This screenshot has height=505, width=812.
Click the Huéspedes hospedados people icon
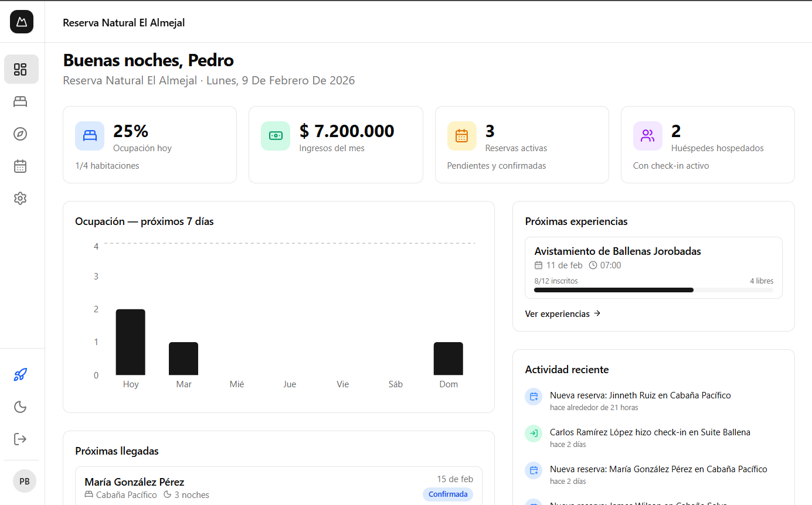[647, 135]
